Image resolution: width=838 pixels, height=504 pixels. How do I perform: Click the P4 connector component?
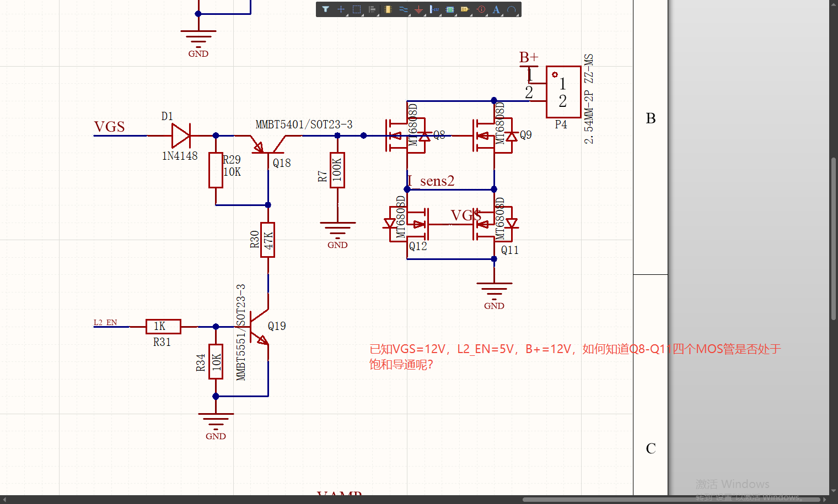click(x=563, y=92)
